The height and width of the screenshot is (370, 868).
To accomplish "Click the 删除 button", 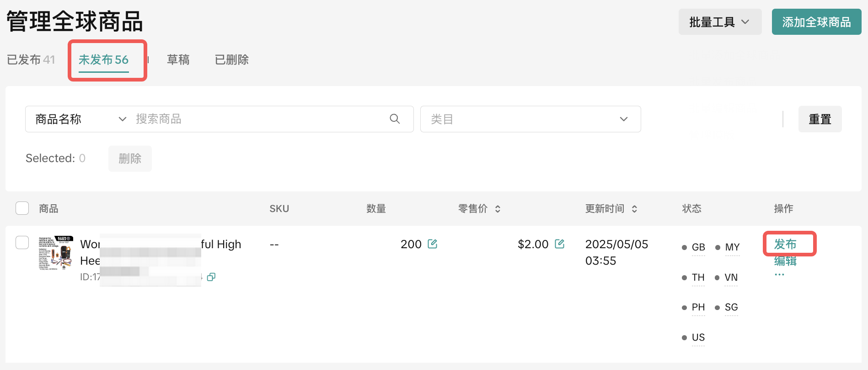I will pos(130,158).
